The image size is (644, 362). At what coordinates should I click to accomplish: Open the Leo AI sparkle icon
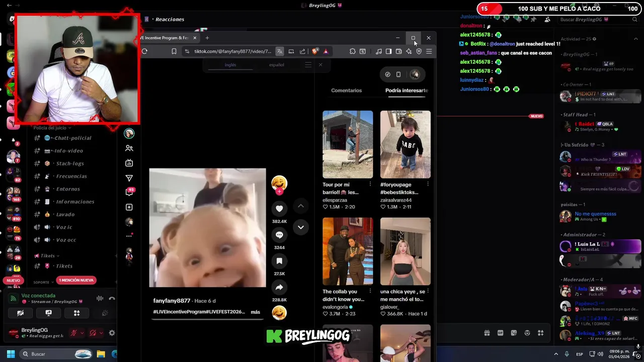coord(409,51)
